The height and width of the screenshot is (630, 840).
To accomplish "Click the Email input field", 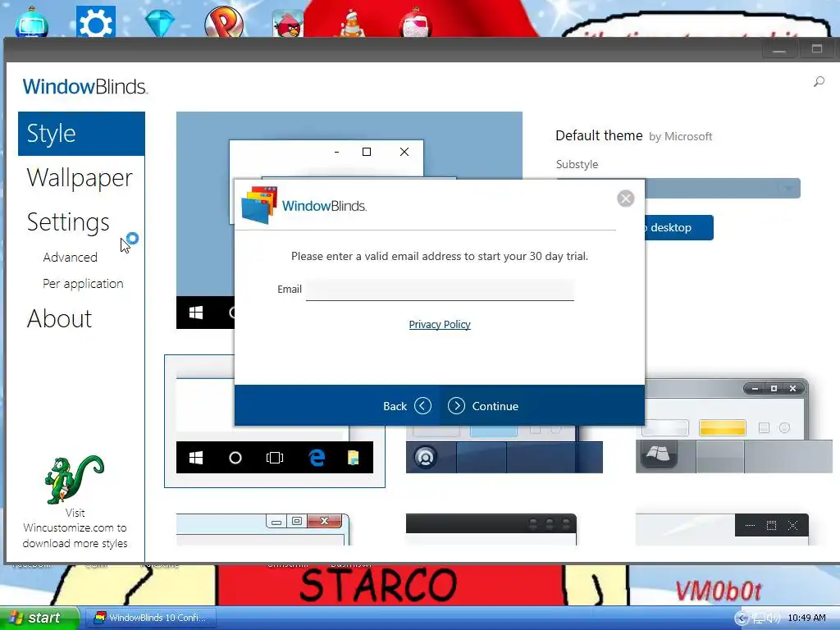I will (440, 290).
